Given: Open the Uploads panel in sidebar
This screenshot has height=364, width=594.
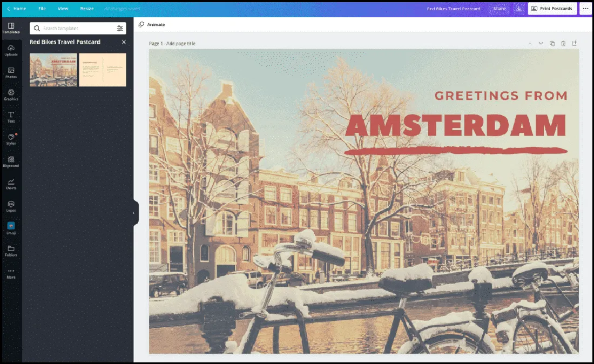Looking at the screenshot, I should 11,50.
